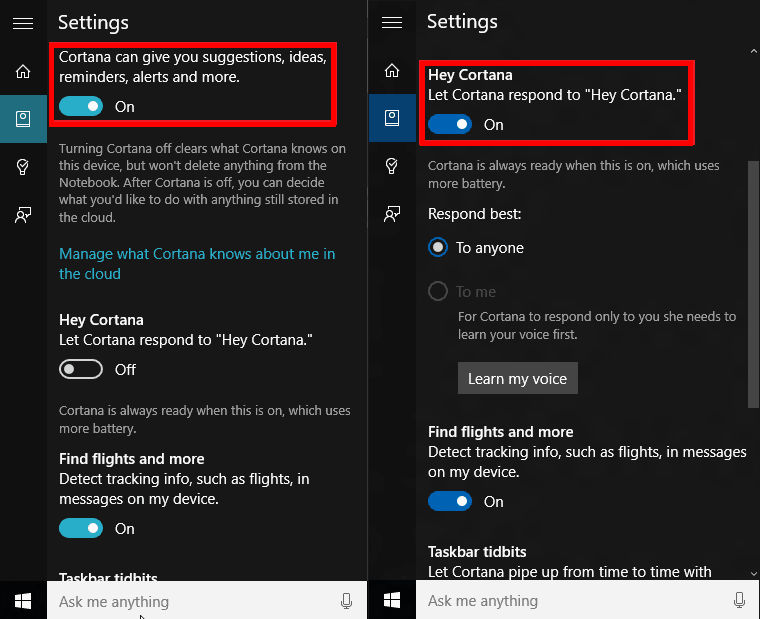Disable Find flights toggle in left panel
The image size is (760, 619).
pos(81,528)
